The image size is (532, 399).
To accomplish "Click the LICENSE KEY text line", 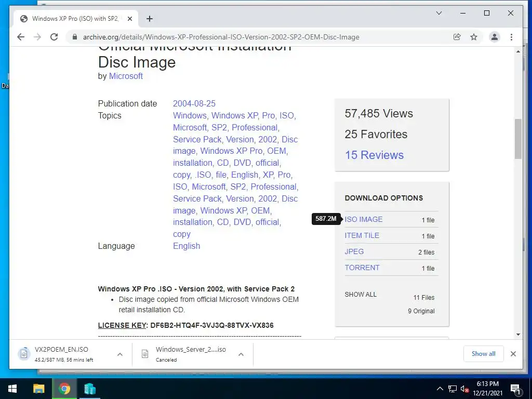I will [x=185, y=325].
